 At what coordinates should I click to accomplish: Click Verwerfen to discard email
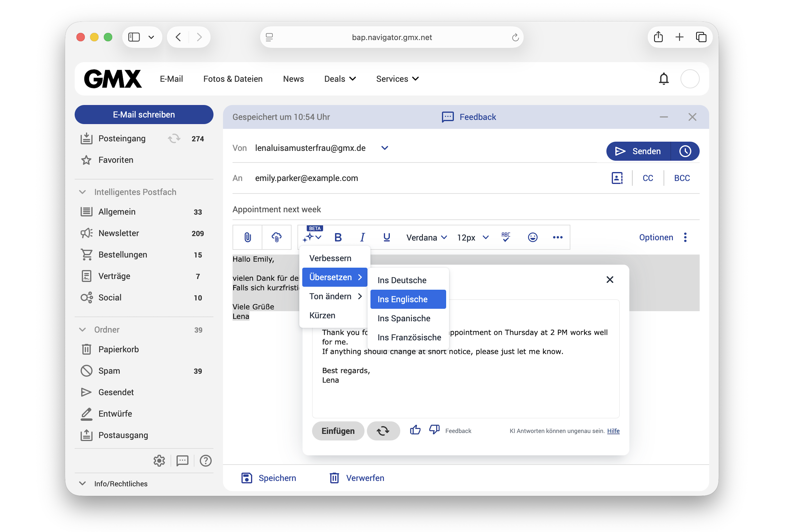point(357,478)
